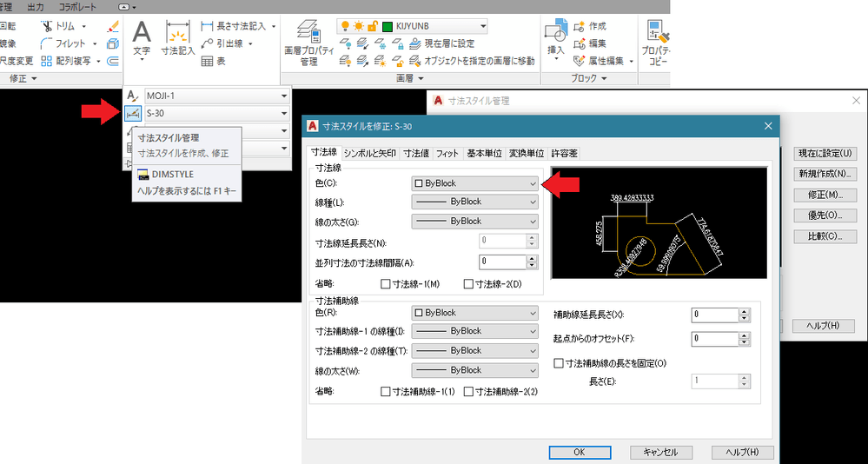Select the Fillet (フィレット) tool
Viewport: 868px width, 464px height.
point(63,43)
